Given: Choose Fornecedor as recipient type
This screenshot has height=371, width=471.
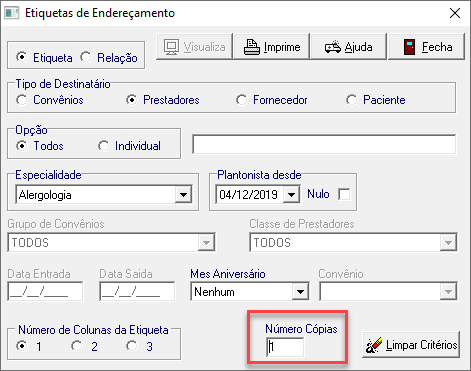Looking at the screenshot, I should 241,100.
